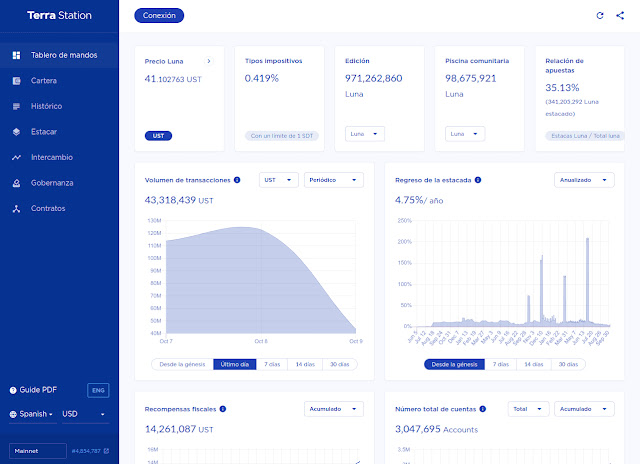This screenshot has height=464, width=640.
Task: Open Contratos in the sidebar
Action: coord(59,209)
